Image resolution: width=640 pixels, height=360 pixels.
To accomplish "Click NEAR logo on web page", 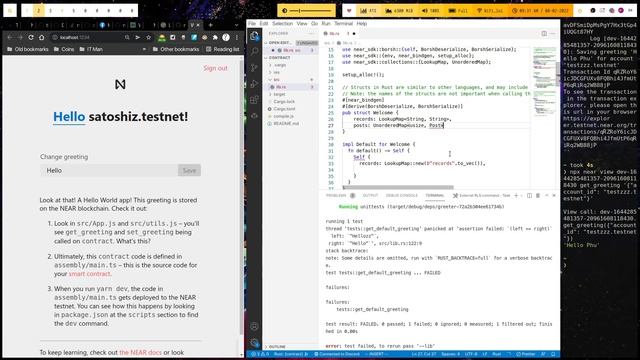I will (x=120, y=84).
